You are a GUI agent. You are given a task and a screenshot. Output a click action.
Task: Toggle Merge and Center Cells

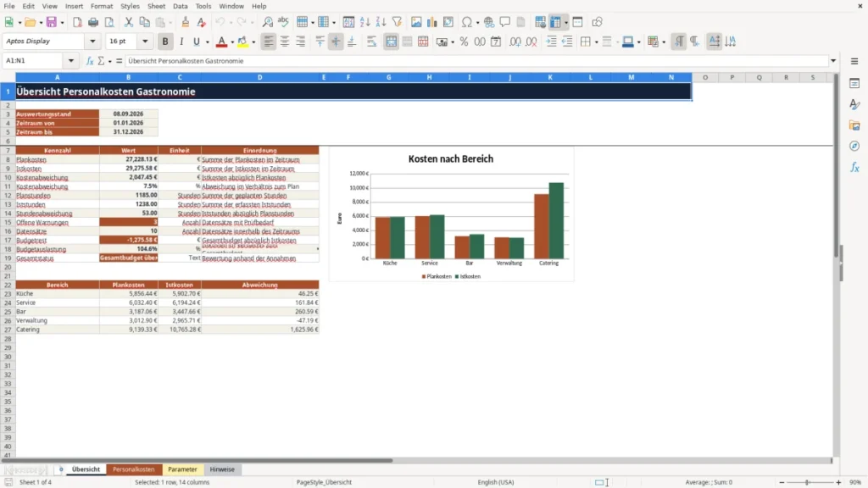[x=391, y=42]
